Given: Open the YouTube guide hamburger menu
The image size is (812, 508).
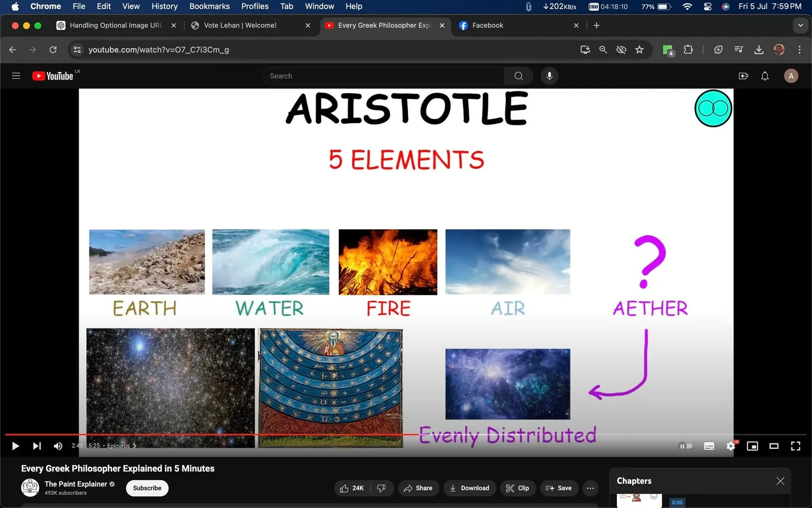Looking at the screenshot, I should (x=16, y=76).
